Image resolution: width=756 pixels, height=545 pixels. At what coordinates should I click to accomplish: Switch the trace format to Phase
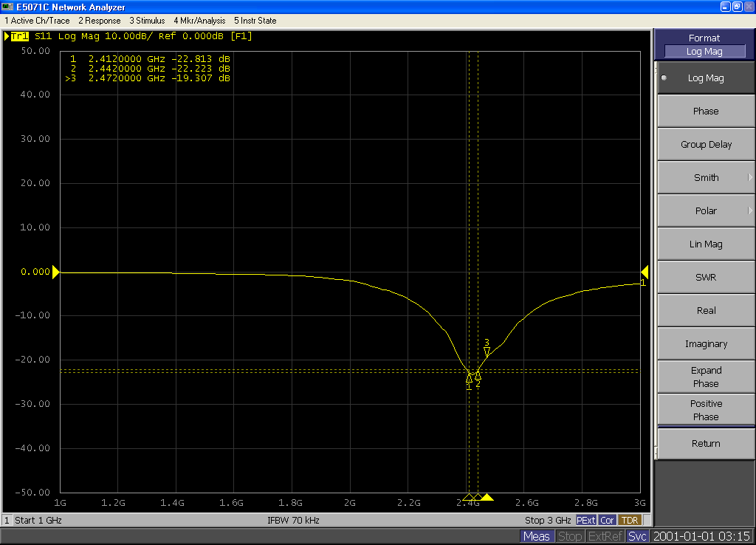pos(704,110)
